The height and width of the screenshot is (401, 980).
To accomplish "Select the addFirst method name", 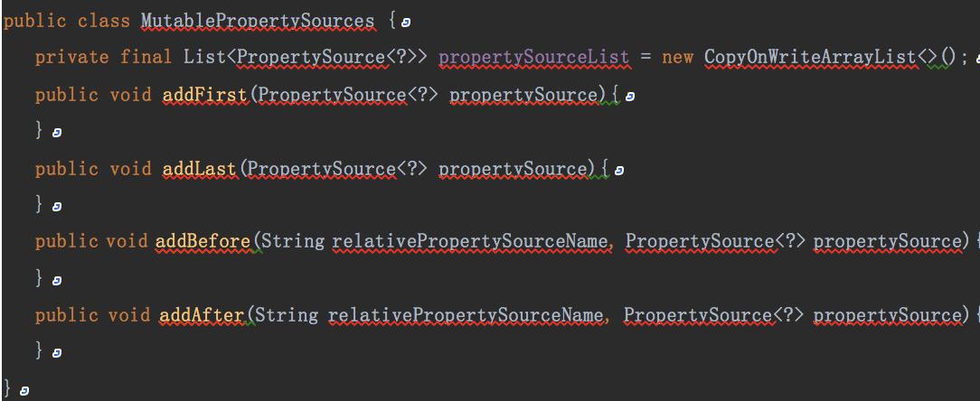I will (x=205, y=95).
